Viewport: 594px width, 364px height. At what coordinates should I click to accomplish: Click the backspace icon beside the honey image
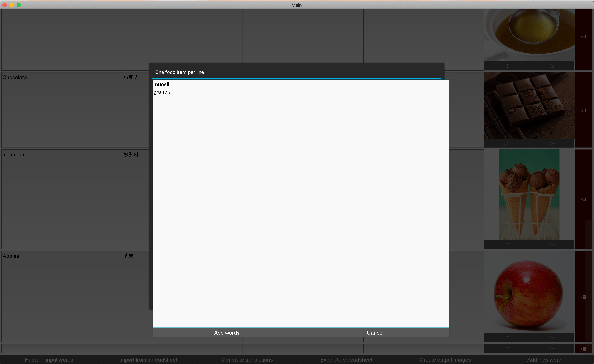[x=583, y=36]
